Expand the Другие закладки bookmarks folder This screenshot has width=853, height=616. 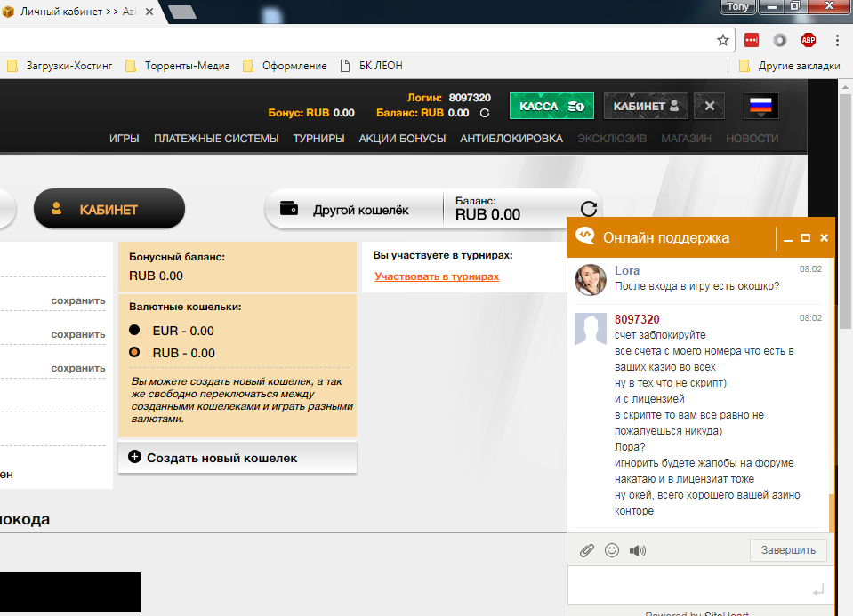[789, 66]
